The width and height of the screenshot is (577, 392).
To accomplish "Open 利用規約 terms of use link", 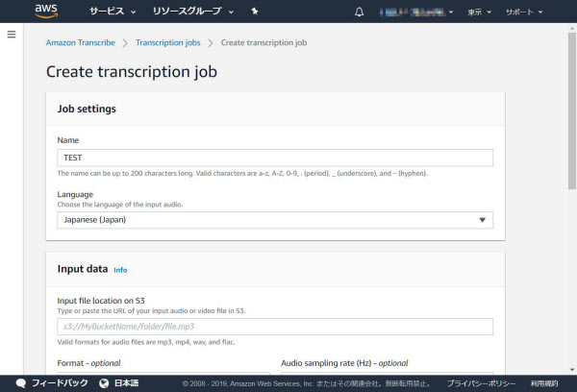I will click(544, 383).
